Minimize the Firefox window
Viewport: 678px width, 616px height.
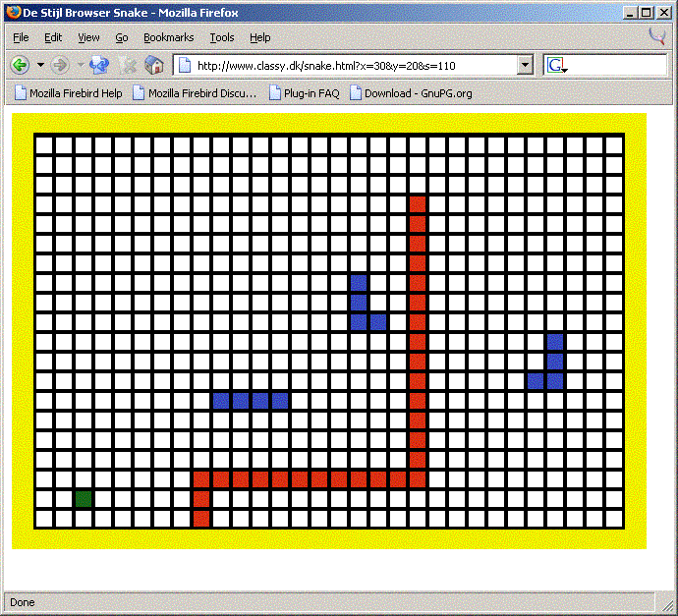coord(630,13)
